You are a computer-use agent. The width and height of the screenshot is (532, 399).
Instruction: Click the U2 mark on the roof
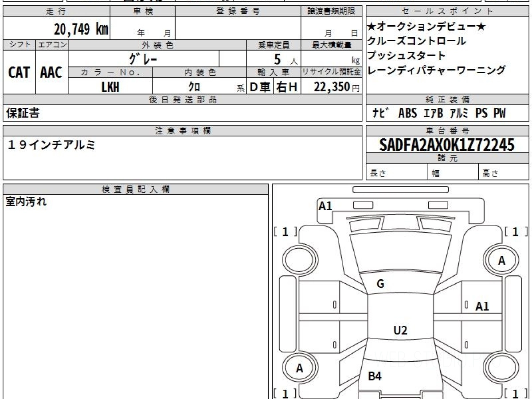[x=400, y=330]
